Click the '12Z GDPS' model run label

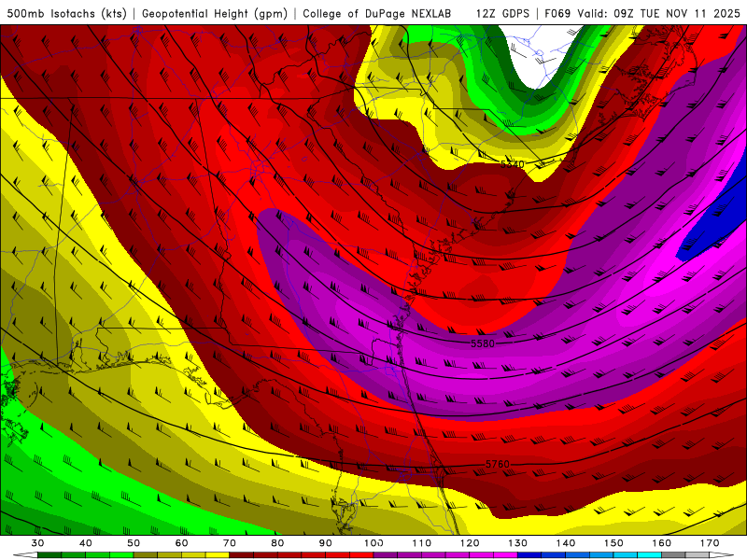coord(502,14)
